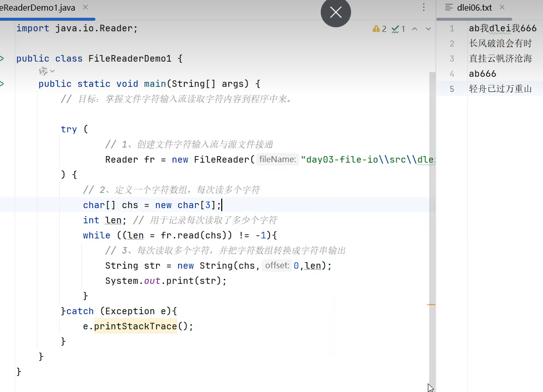543x392 pixels.
Task: Click line number 1 in dlei06.txt gutter
Action: [452, 28]
